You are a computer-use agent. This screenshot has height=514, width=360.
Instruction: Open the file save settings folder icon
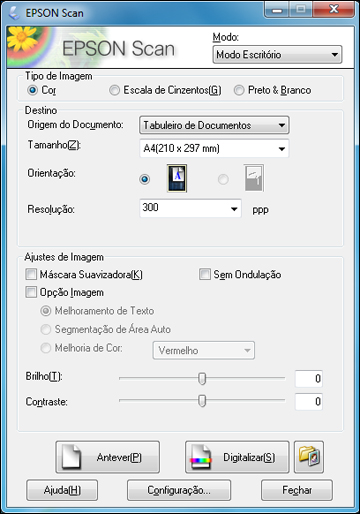click(309, 457)
